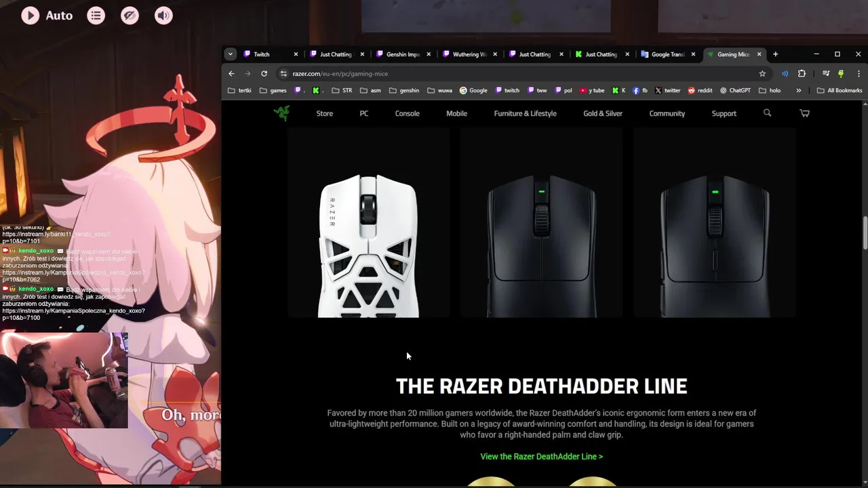
Task: Go forward in browser history
Action: (248, 73)
